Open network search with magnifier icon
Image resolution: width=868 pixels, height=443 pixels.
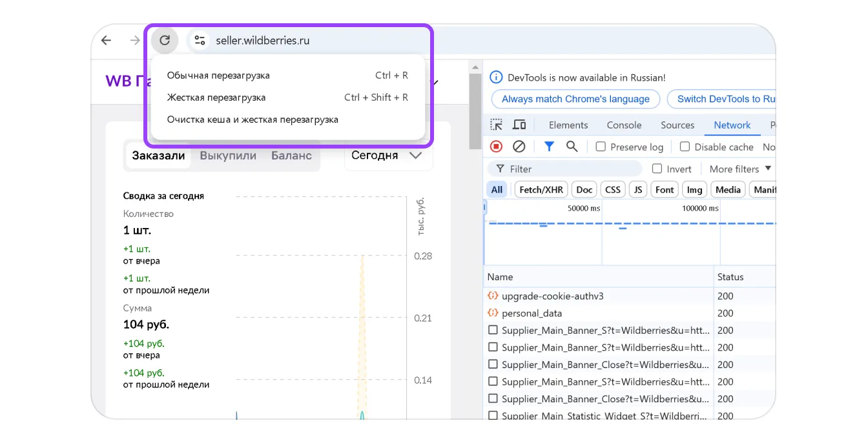[x=572, y=147]
